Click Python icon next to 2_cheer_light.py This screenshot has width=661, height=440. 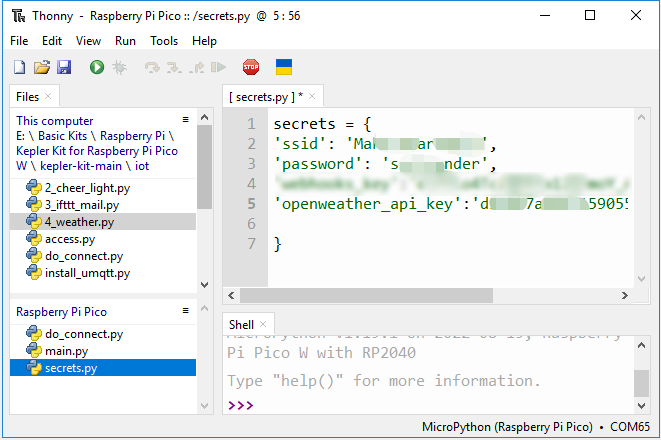[x=34, y=187]
